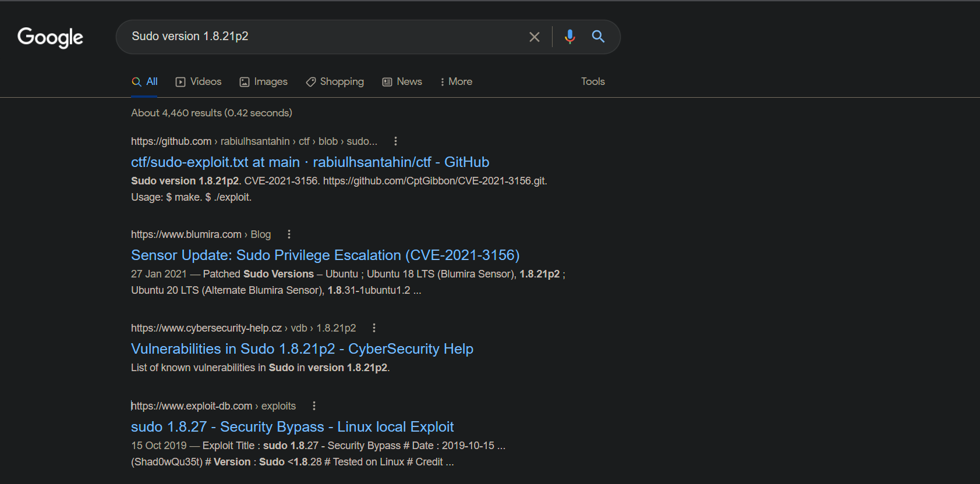
Task: Click the Google logo
Action: tap(50, 37)
